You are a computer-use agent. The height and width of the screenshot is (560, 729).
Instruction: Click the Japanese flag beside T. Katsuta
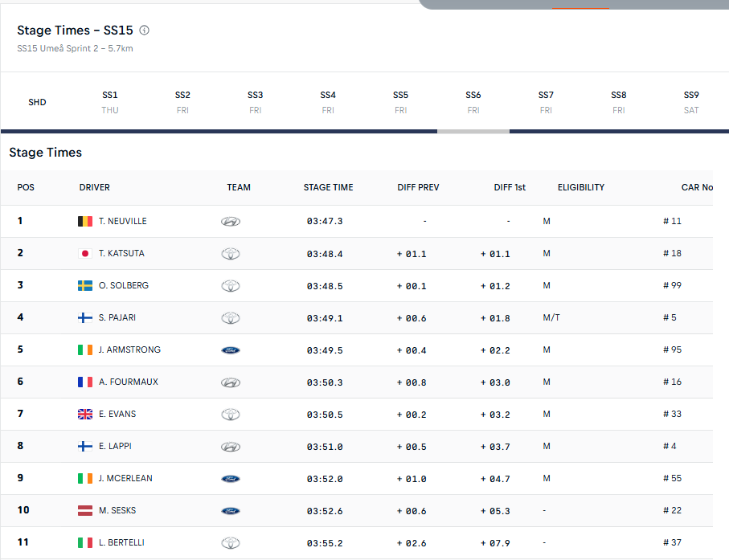[84, 253]
